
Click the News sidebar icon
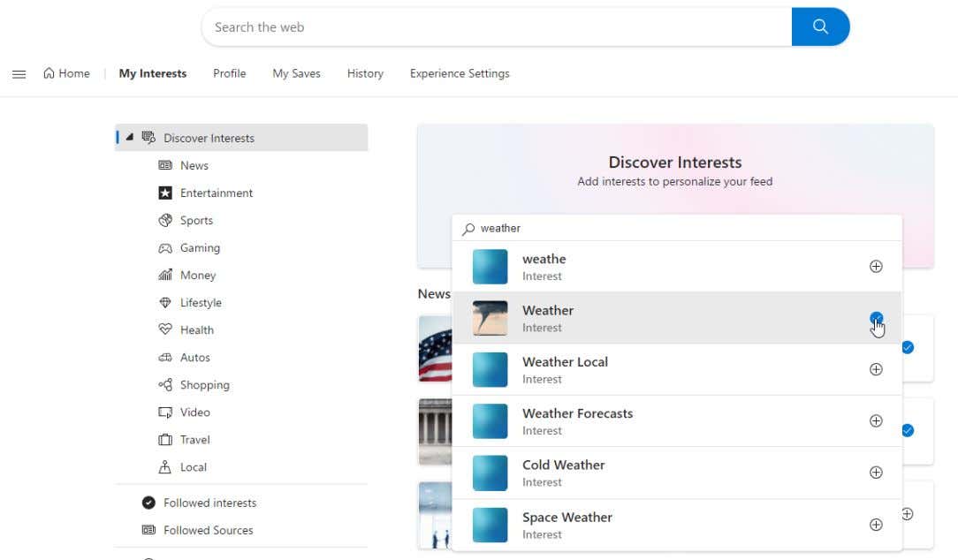click(165, 165)
